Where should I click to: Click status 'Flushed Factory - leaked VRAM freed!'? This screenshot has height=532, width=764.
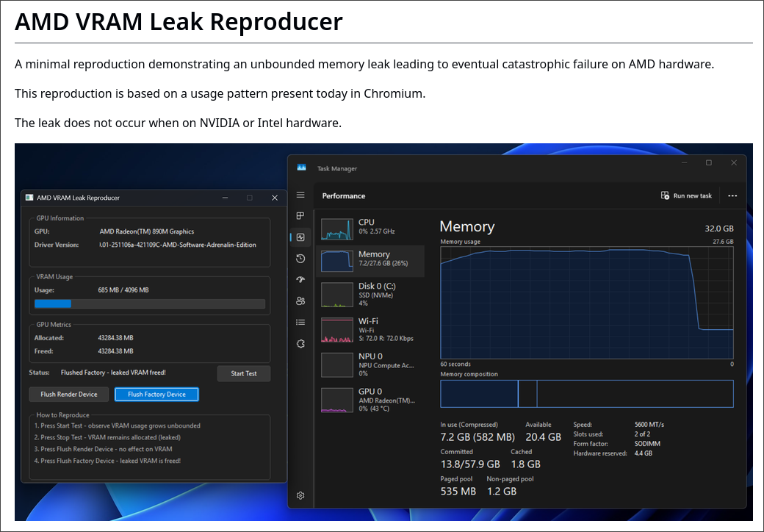113,373
